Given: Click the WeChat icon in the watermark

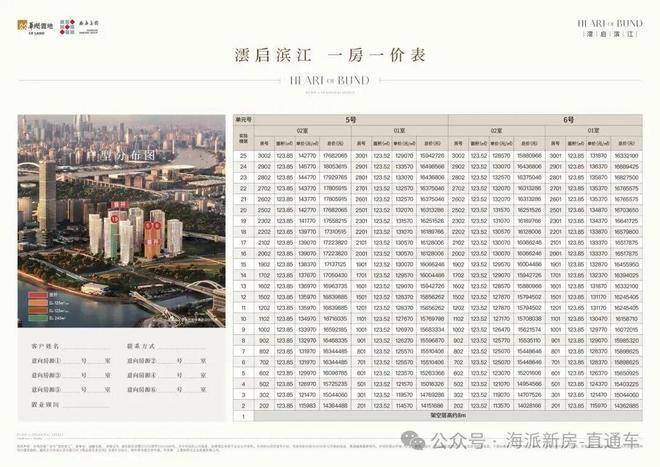Looking at the screenshot, I should click(x=413, y=440).
